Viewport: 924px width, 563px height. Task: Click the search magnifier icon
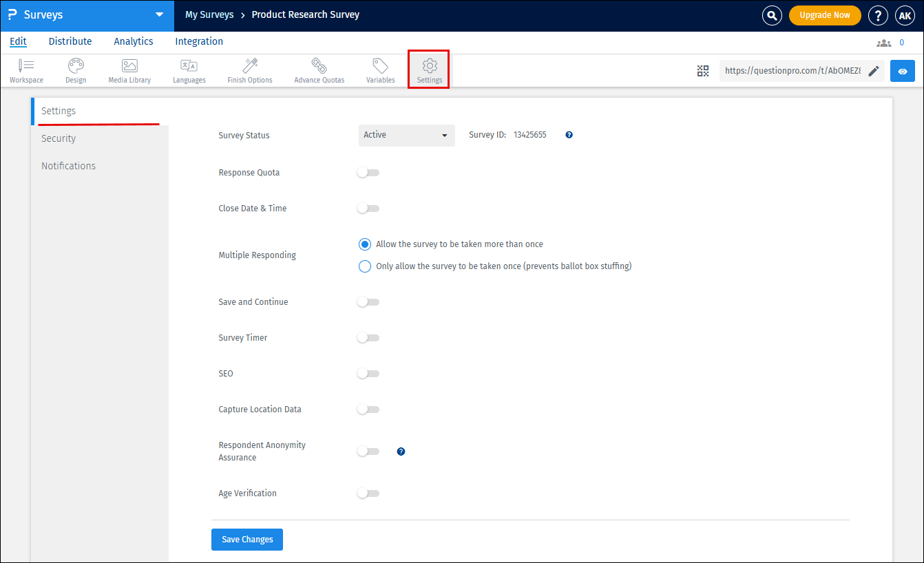771,15
